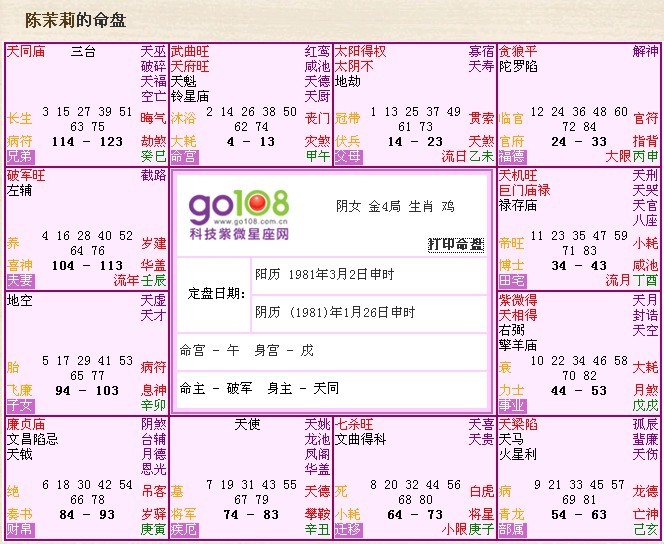
Task: Select the 夫妻 palace label
Action: click(x=19, y=281)
